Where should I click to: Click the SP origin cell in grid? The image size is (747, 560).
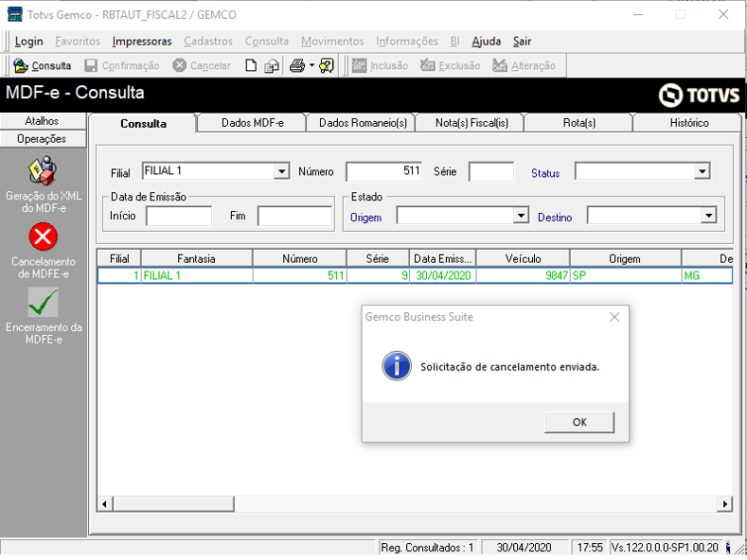click(626, 275)
